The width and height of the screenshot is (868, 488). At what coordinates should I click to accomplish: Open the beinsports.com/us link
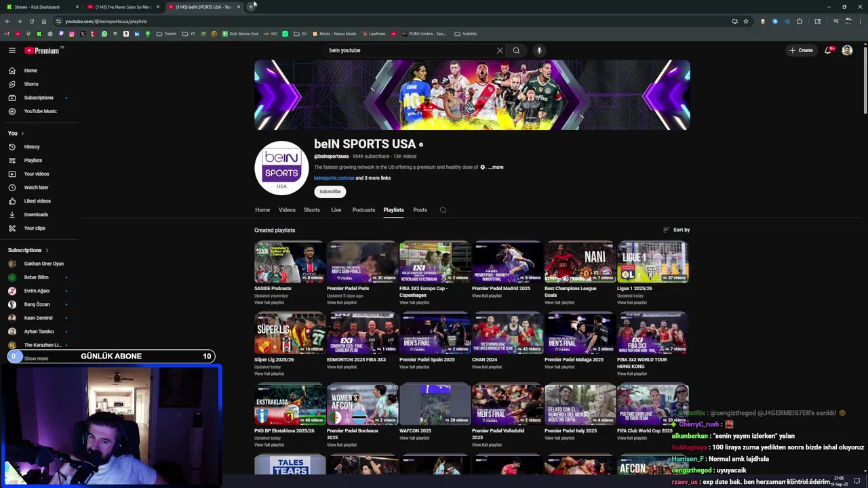334,178
